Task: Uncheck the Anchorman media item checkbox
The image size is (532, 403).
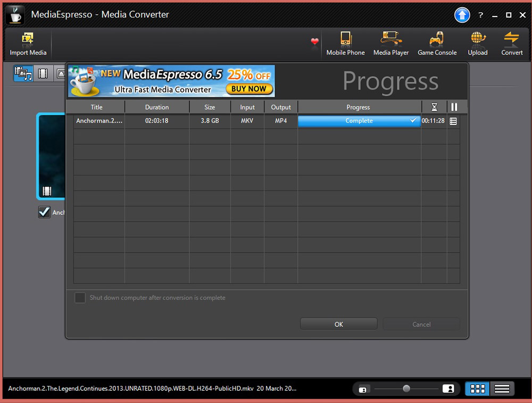Action: 44,212
